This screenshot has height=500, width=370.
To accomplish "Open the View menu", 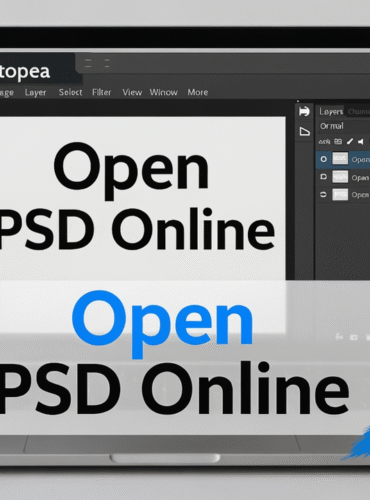I will click(132, 92).
